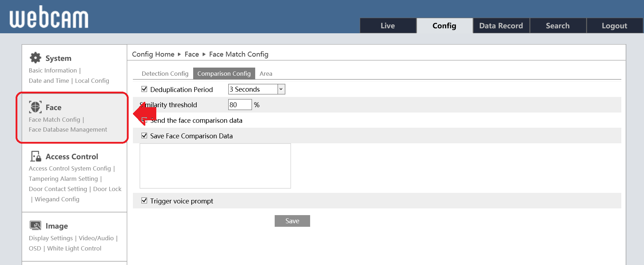This screenshot has height=265, width=644.
Task: Go to the Live view tab
Action: tap(388, 26)
